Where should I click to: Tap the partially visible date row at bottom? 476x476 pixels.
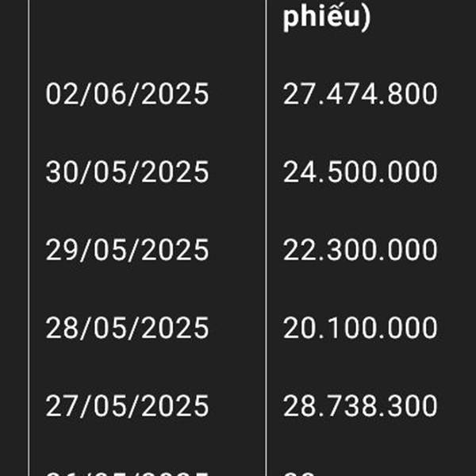[x=127, y=474]
